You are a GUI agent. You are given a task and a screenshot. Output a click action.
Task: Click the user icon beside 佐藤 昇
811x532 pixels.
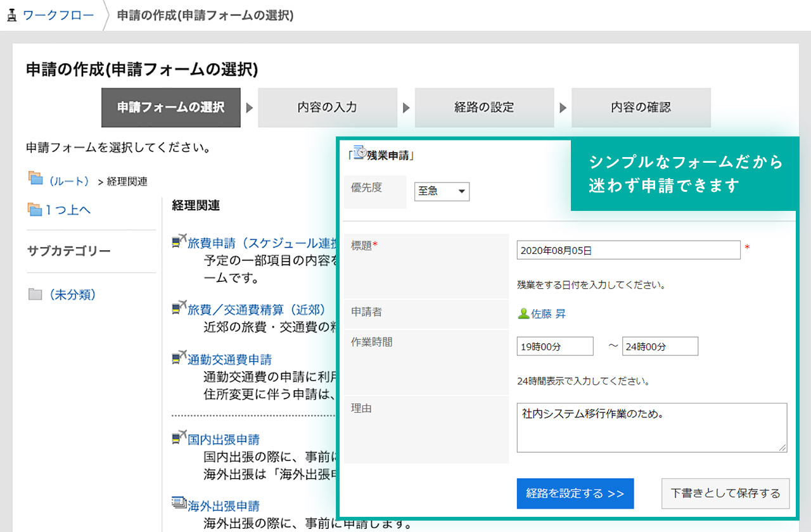[x=523, y=313]
